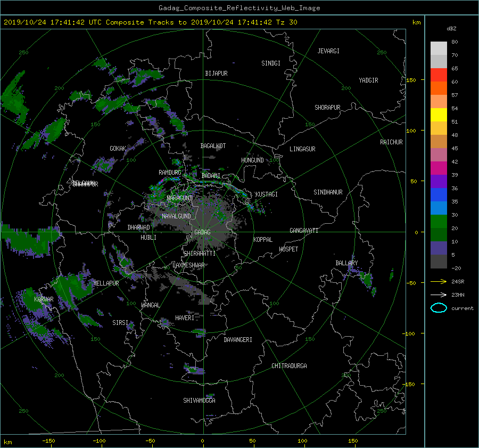479x448 pixels.
Task: Click the GOKAK city label
Action: point(118,149)
